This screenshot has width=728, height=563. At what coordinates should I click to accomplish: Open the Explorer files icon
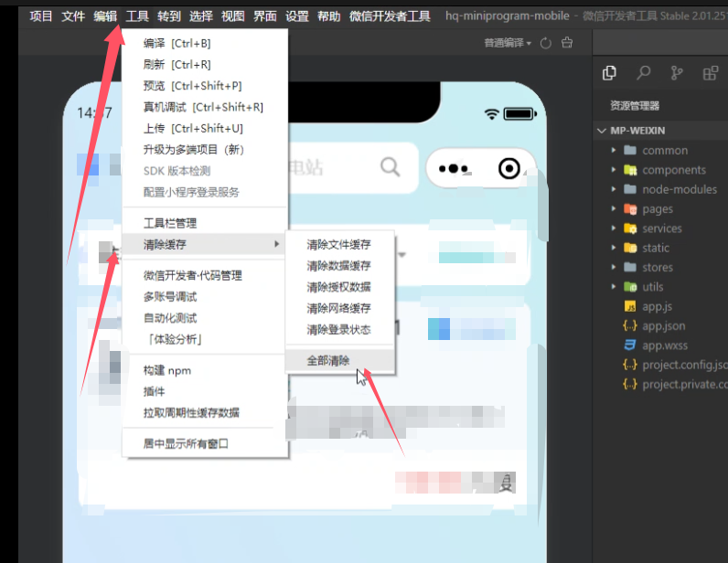pyautogui.click(x=609, y=73)
